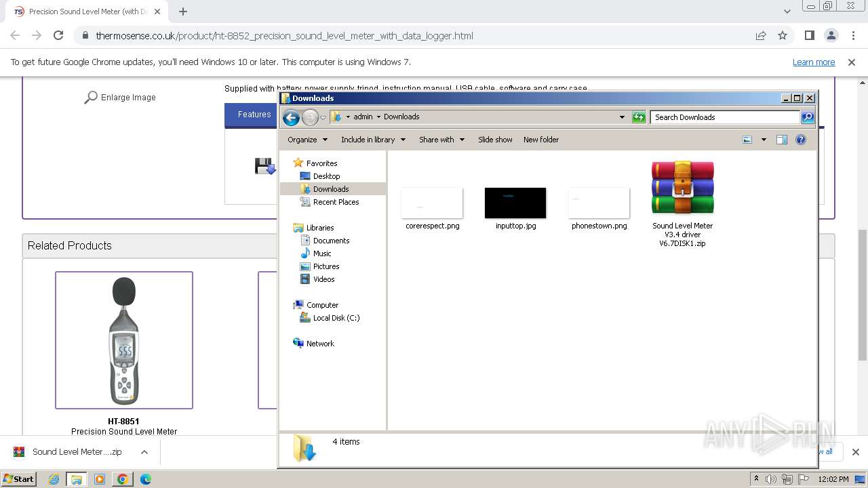This screenshot has height=488, width=868.
Task: Reload the Chrome page
Action: click(58, 35)
